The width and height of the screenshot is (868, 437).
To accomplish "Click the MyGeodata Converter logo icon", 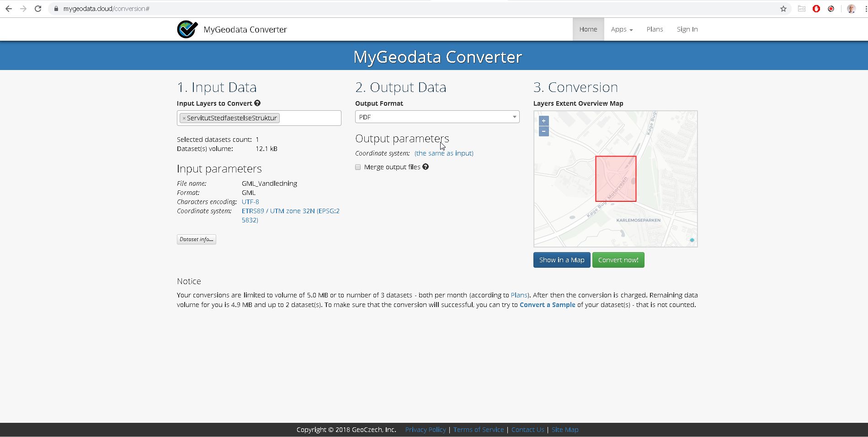I will click(x=187, y=29).
